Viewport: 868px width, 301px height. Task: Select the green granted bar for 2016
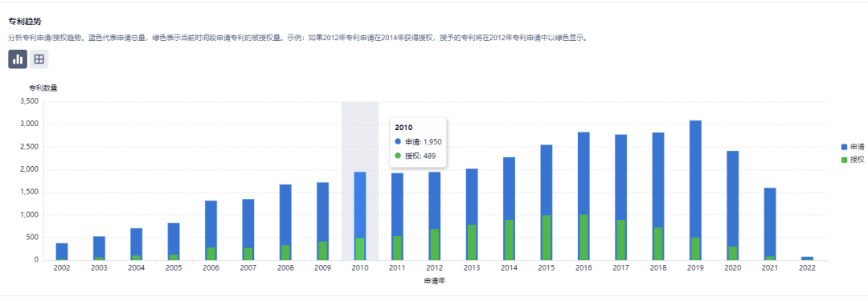(x=583, y=238)
